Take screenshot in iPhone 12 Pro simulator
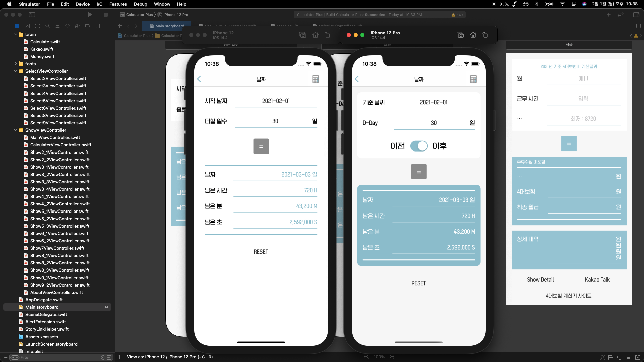 (x=460, y=35)
